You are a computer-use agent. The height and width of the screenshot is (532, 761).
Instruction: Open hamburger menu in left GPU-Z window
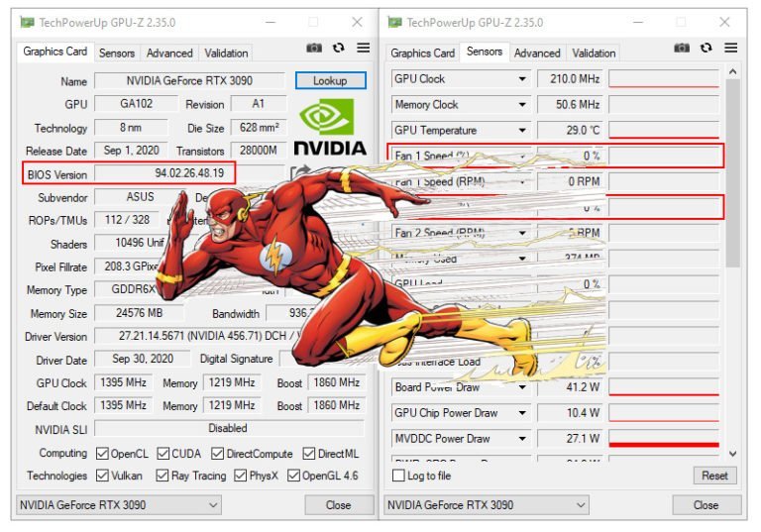tap(363, 48)
